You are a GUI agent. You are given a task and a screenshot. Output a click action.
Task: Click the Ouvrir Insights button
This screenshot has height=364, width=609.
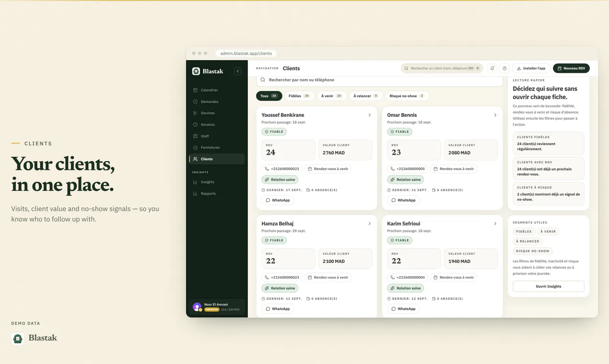click(x=549, y=286)
